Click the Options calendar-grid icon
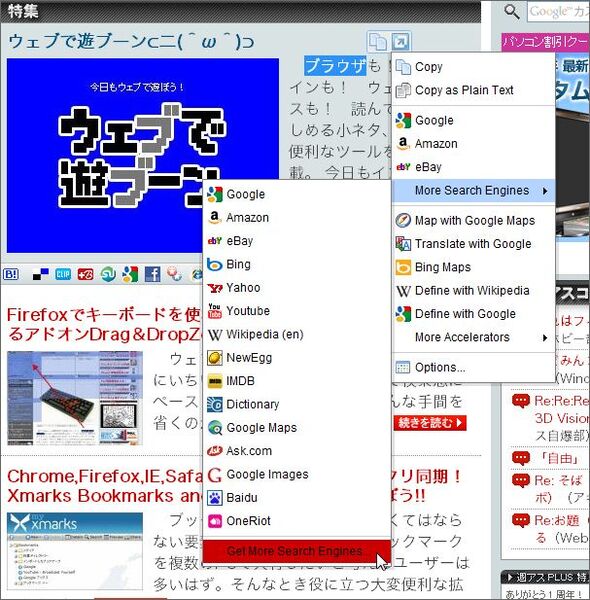 coord(403,367)
